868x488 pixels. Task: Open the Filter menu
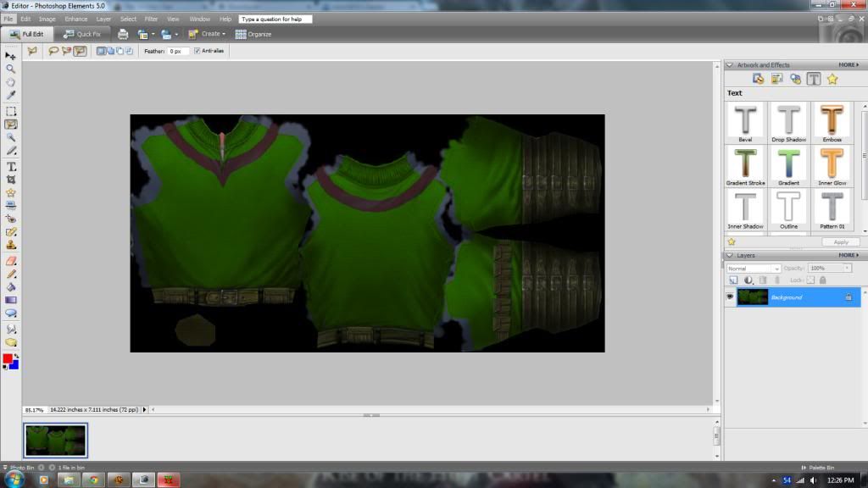151,19
